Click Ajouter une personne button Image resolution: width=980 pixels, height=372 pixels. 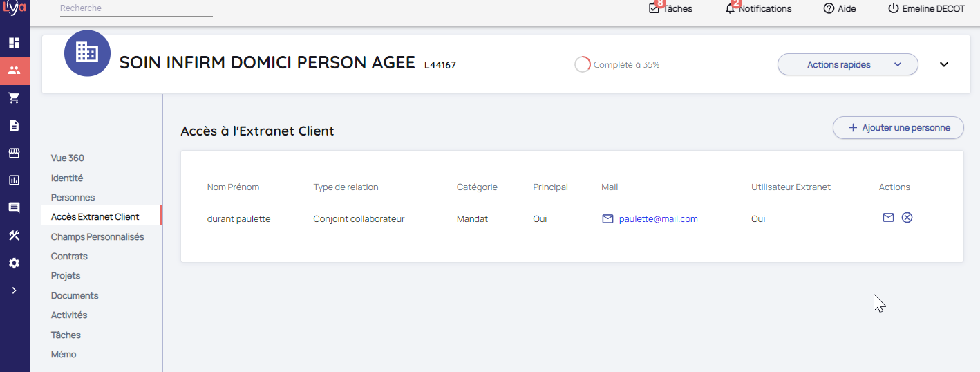coord(898,128)
